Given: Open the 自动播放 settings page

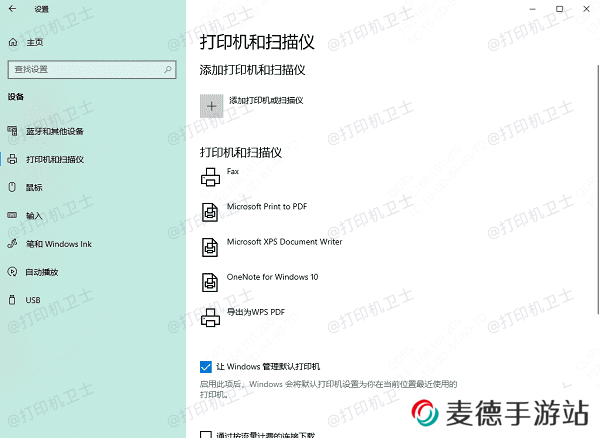Looking at the screenshot, I should (42, 272).
